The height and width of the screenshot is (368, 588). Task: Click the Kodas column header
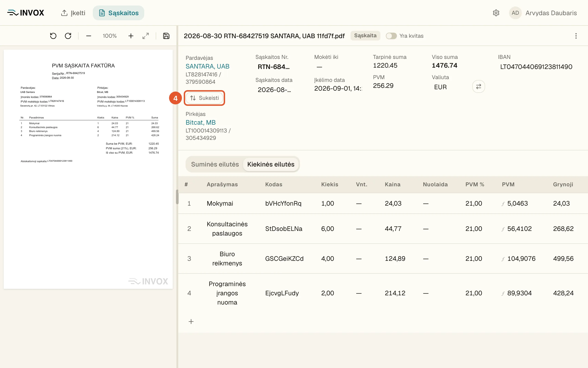(x=274, y=184)
